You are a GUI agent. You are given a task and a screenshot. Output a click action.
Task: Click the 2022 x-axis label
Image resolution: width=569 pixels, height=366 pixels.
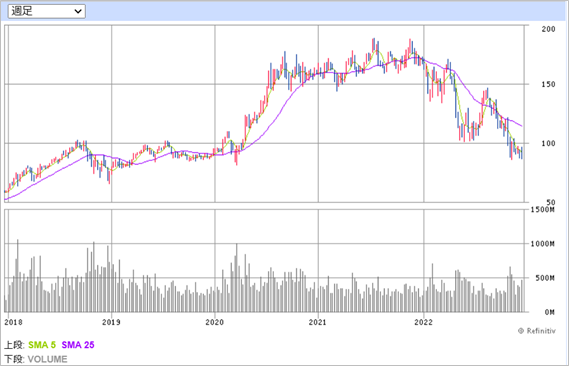[423, 322]
